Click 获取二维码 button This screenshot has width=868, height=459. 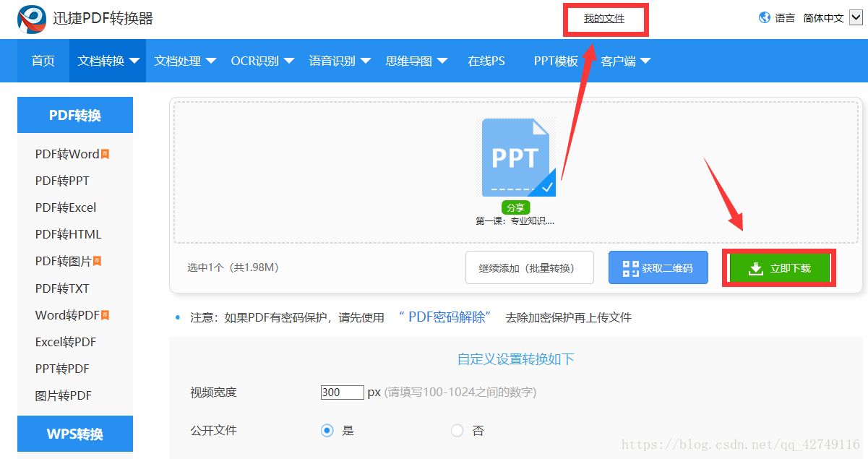point(658,268)
